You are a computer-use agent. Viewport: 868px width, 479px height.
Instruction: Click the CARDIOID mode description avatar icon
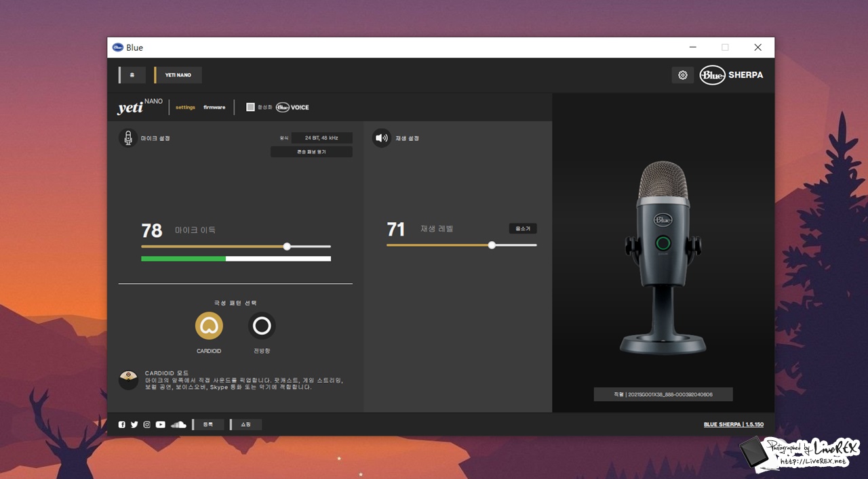click(x=128, y=380)
